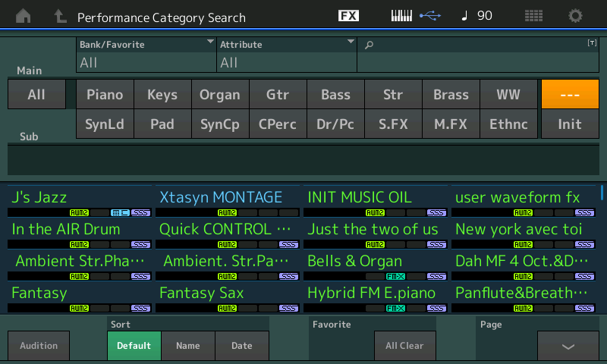Go to the Home screen icon

(24, 16)
